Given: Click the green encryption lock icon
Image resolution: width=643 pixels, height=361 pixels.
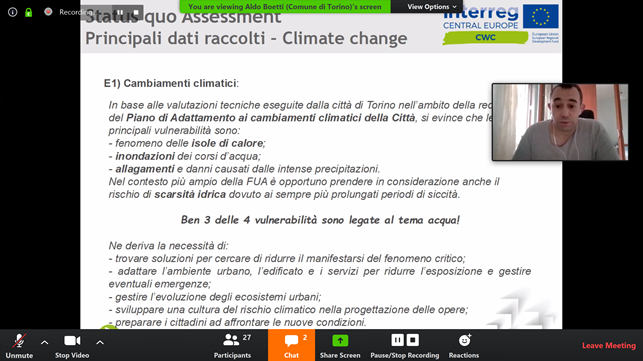Looking at the screenshot, I should 28,12.
